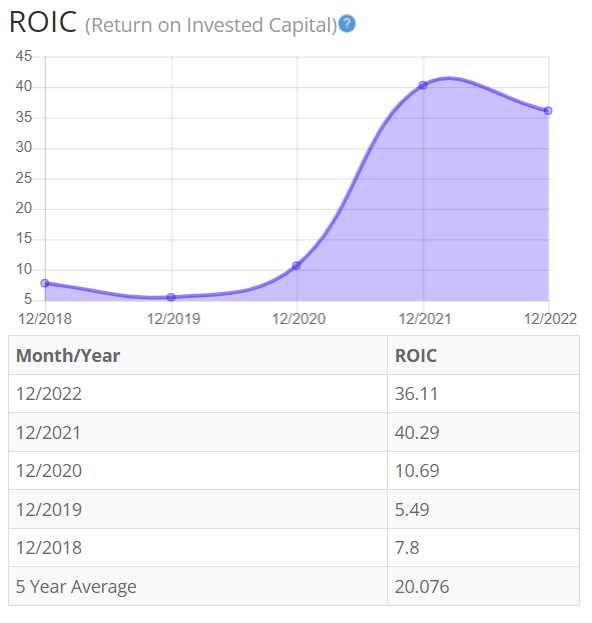Image resolution: width=592 pixels, height=623 pixels.
Task: Click the blue help question mark icon
Action: (347, 23)
